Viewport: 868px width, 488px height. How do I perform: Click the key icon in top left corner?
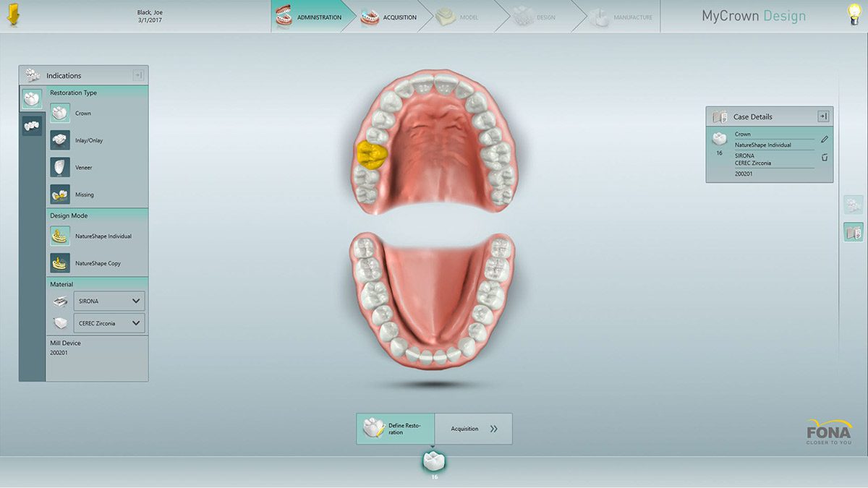point(14,13)
